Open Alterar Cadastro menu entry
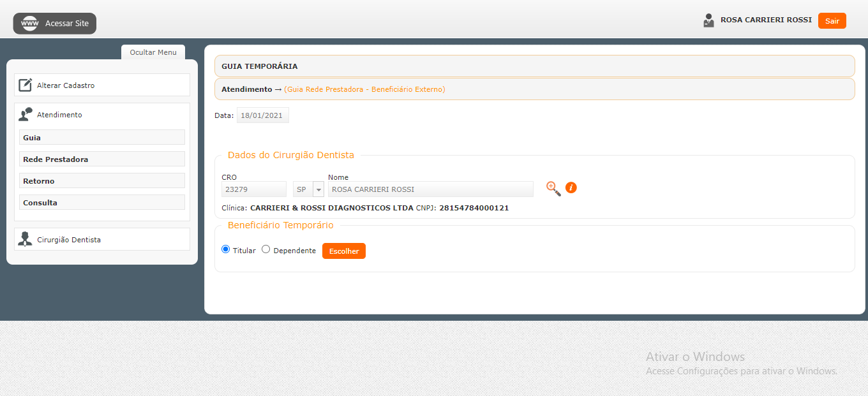This screenshot has height=396, width=868. [102, 85]
